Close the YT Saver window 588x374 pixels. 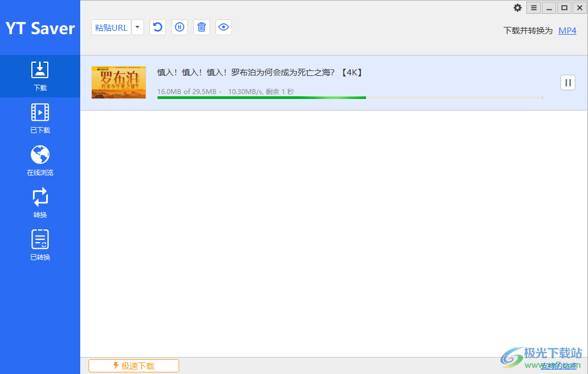(x=579, y=8)
